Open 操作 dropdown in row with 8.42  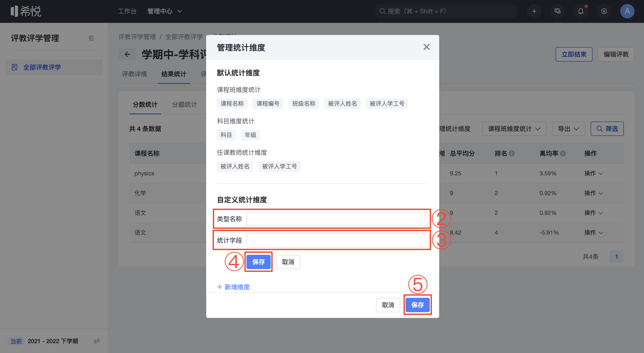(x=594, y=233)
